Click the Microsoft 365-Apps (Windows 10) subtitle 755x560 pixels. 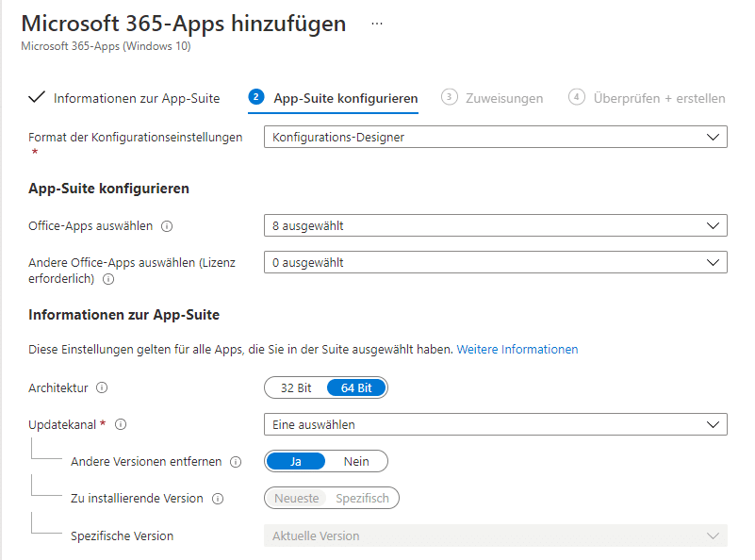pyautogui.click(x=106, y=46)
